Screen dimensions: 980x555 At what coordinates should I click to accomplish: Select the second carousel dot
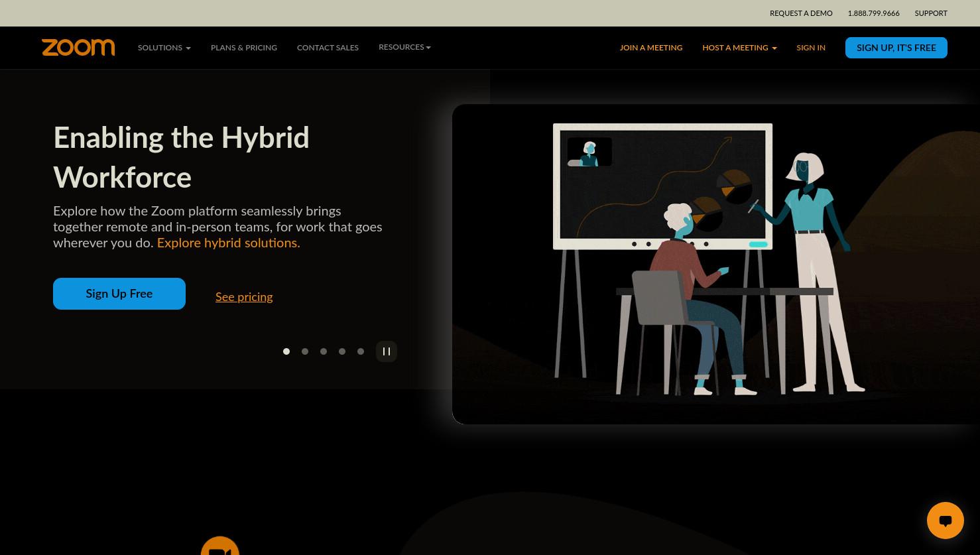point(305,351)
